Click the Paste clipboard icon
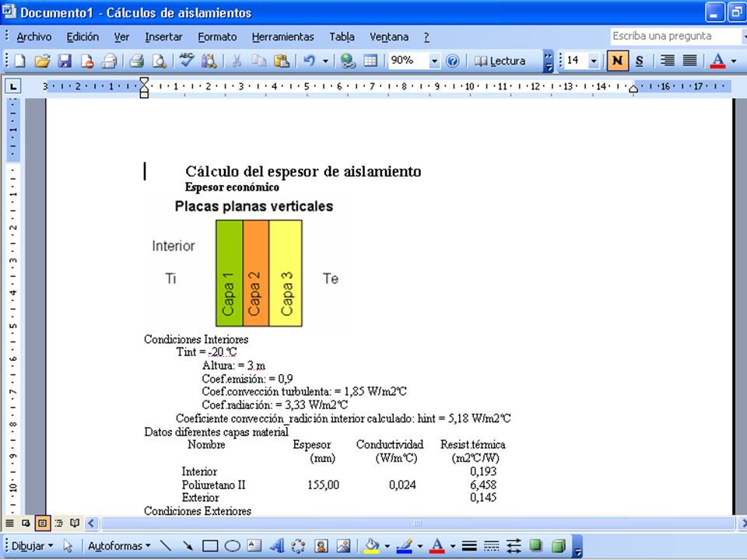This screenshot has height=560, width=747. coord(281,61)
